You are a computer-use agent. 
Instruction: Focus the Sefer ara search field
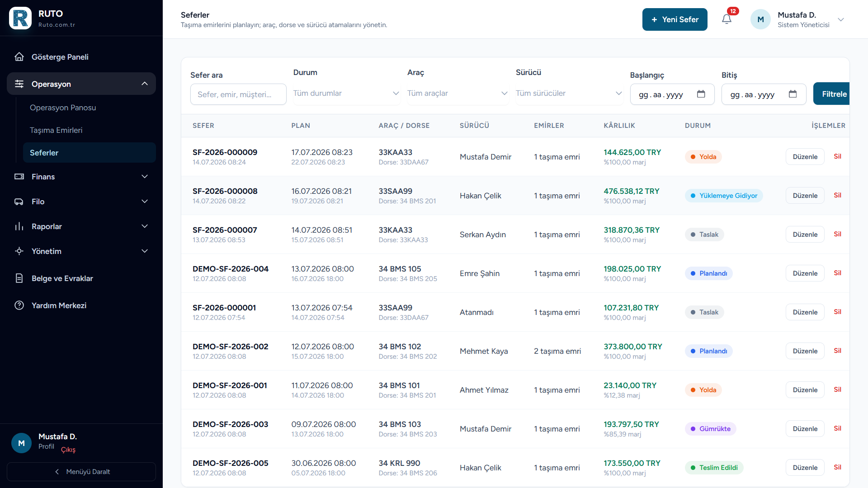coord(238,94)
